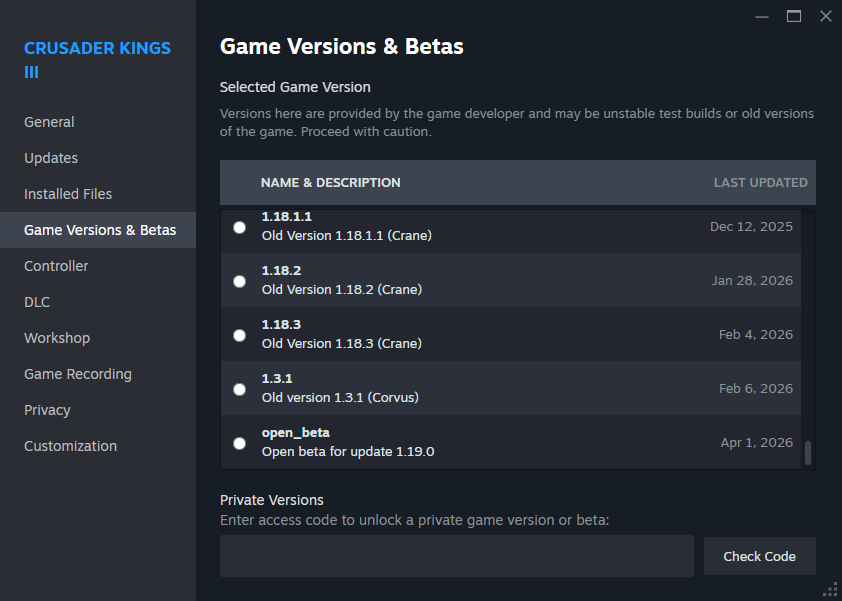Viewport: 842px width, 601px height.
Task: Maximize the properties window
Action: coord(794,16)
